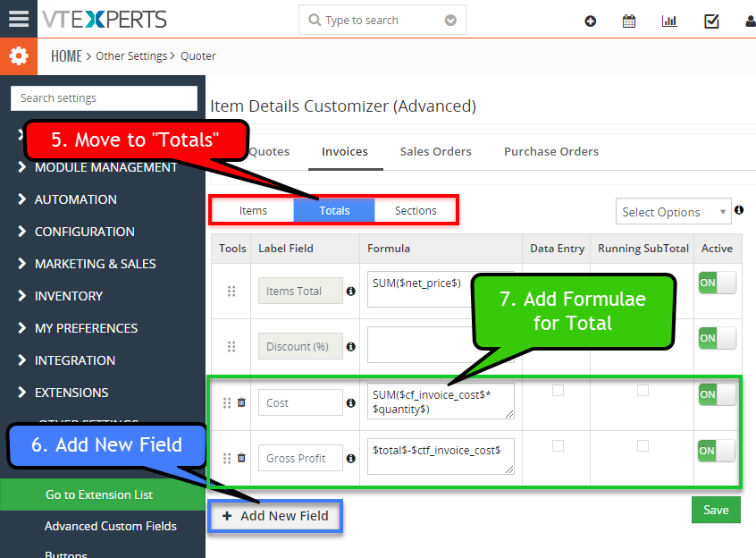Check Running SubTotal box for Cost
The image size is (756, 558).
click(x=643, y=390)
